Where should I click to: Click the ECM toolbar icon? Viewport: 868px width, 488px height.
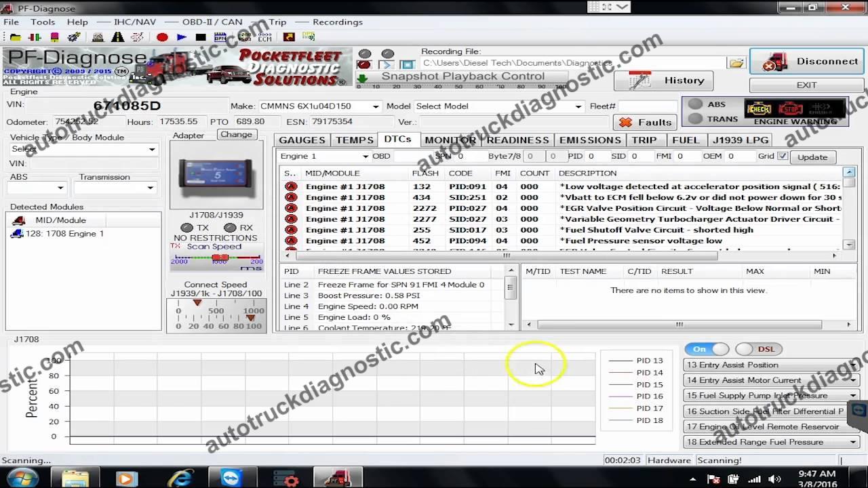[264, 37]
